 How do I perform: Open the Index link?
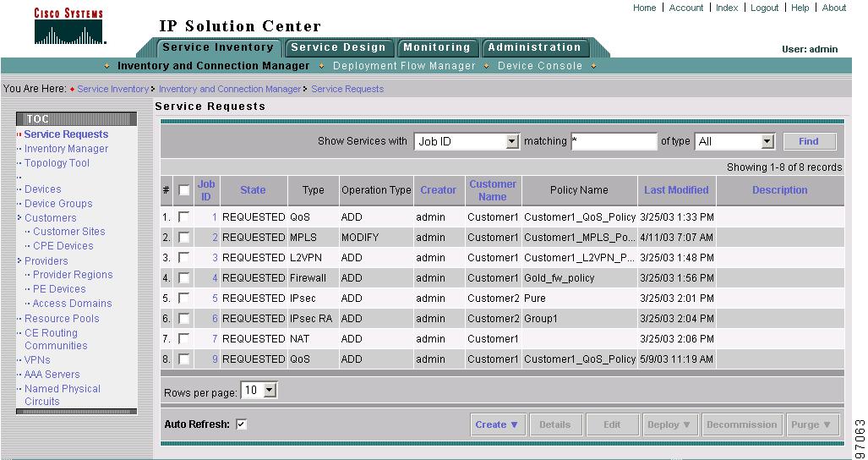point(727,8)
